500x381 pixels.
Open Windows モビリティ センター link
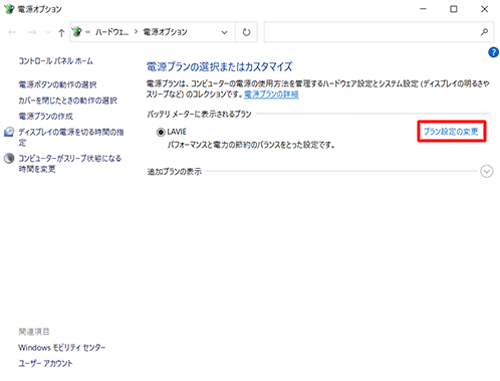click(62, 348)
